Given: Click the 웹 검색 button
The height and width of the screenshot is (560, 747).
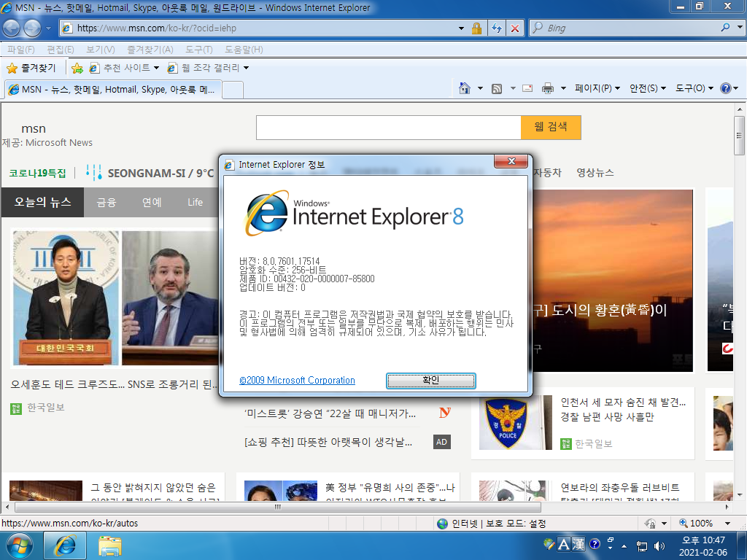Looking at the screenshot, I should 551,127.
